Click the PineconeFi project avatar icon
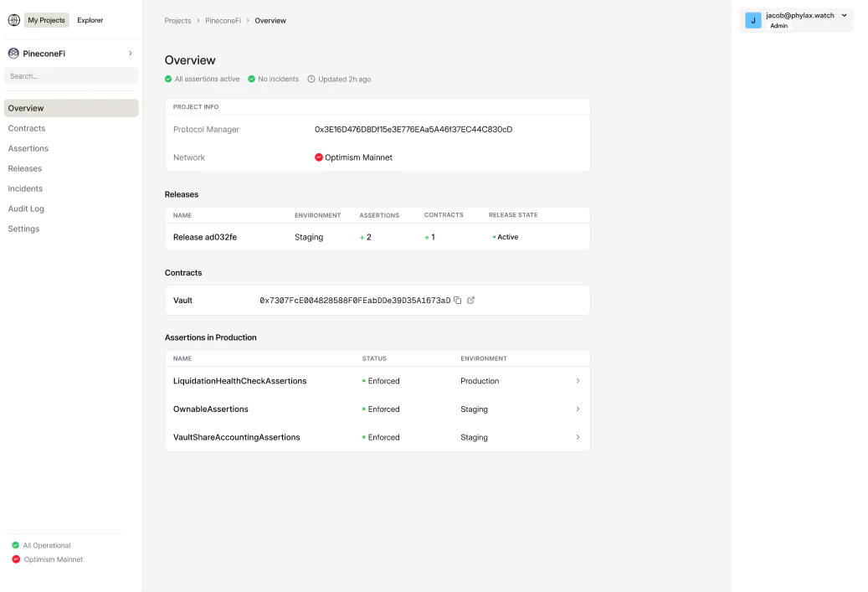 click(13, 53)
